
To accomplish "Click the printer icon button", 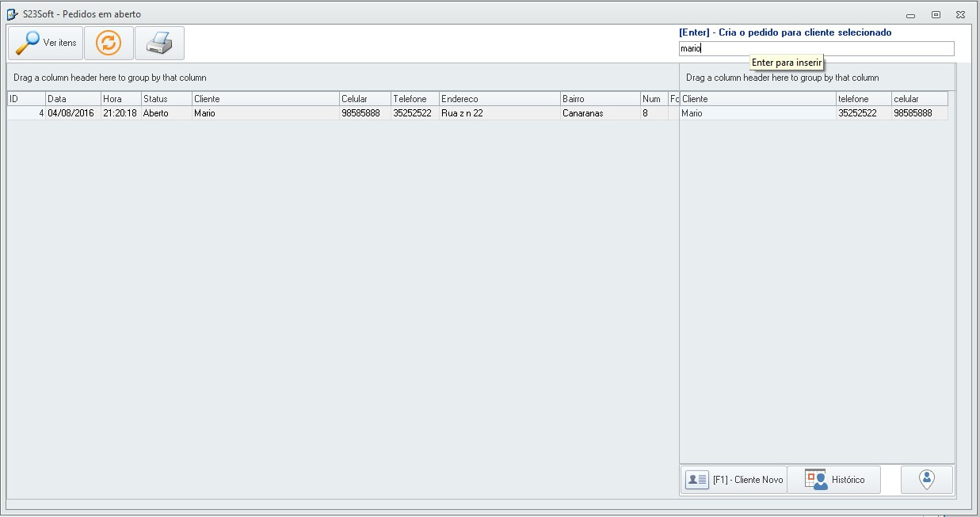I will click(x=159, y=43).
